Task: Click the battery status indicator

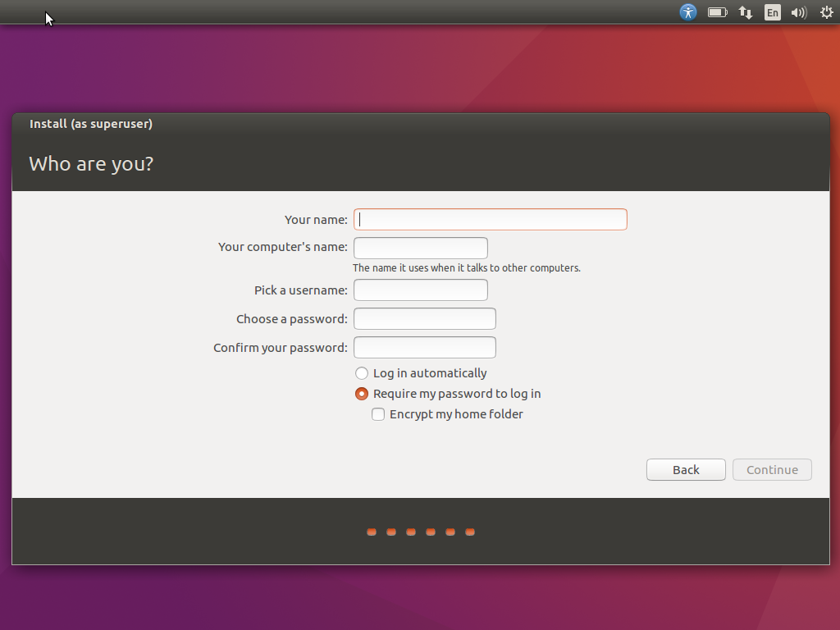Action: (717, 12)
